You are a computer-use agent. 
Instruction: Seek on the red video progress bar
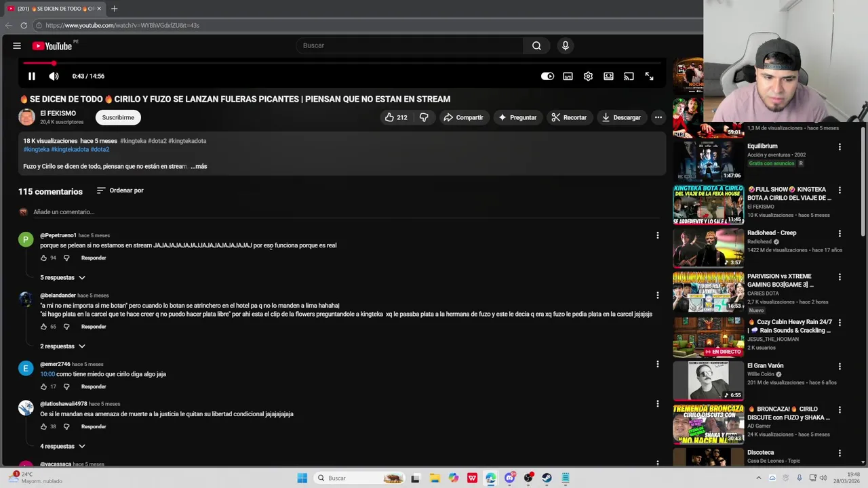(342, 63)
